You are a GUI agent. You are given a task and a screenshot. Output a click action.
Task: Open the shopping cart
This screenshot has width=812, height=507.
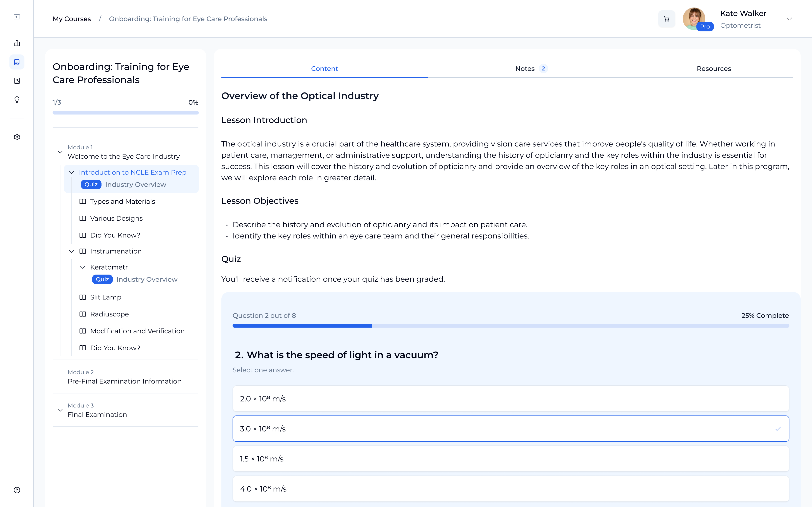pos(666,19)
